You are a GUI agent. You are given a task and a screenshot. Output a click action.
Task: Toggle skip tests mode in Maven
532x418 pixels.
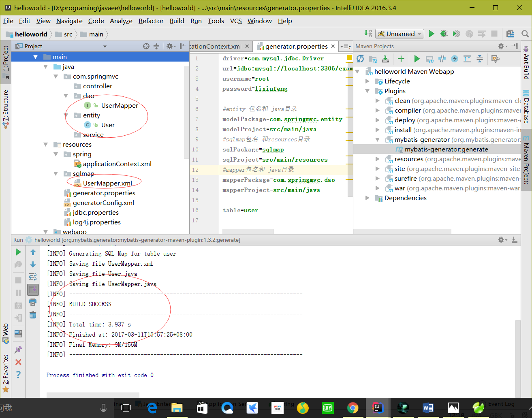pyautogui.click(x=455, y=59)
